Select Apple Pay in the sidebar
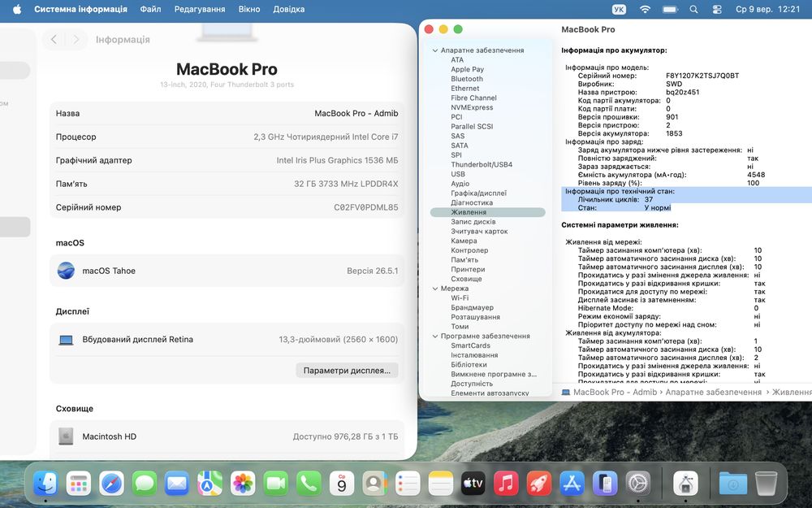Screen dimensions: 812x508 point(467,69)
